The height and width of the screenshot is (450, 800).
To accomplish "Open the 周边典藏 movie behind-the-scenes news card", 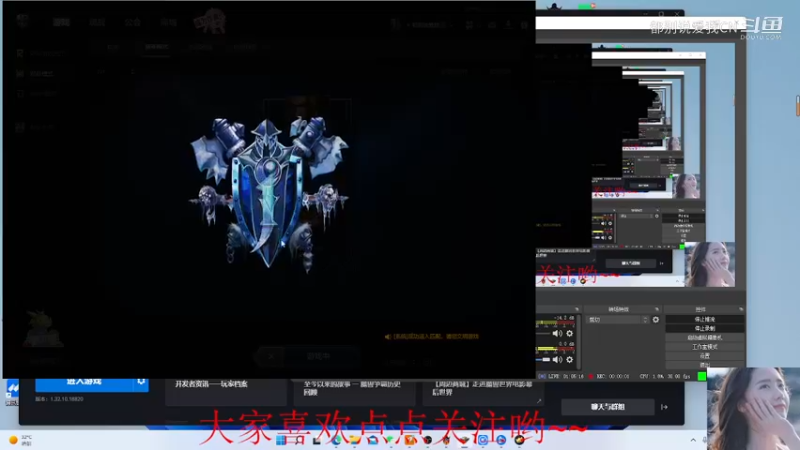I will [483, 392].
